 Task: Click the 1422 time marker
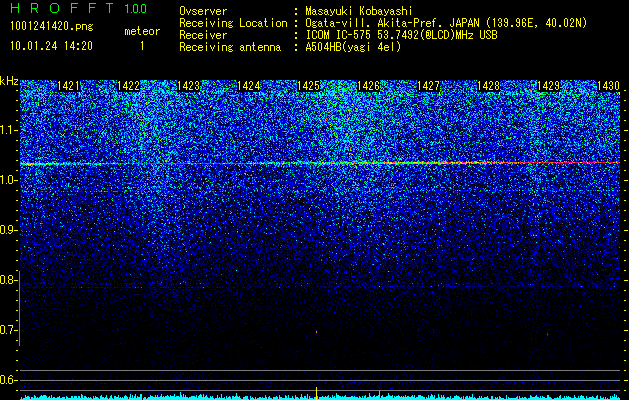(128, 86)
